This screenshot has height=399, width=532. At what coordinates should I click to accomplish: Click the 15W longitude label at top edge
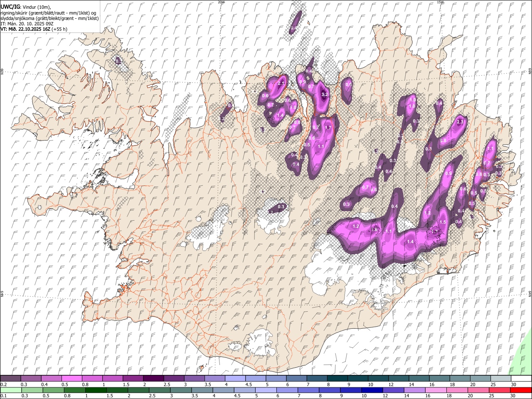pos(440,2)
